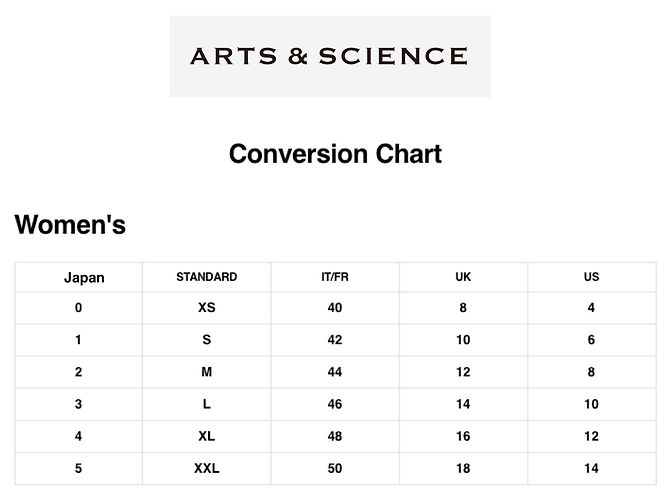
Task: Click the IT/FR size 44 cell
Action: coord(335,372)
